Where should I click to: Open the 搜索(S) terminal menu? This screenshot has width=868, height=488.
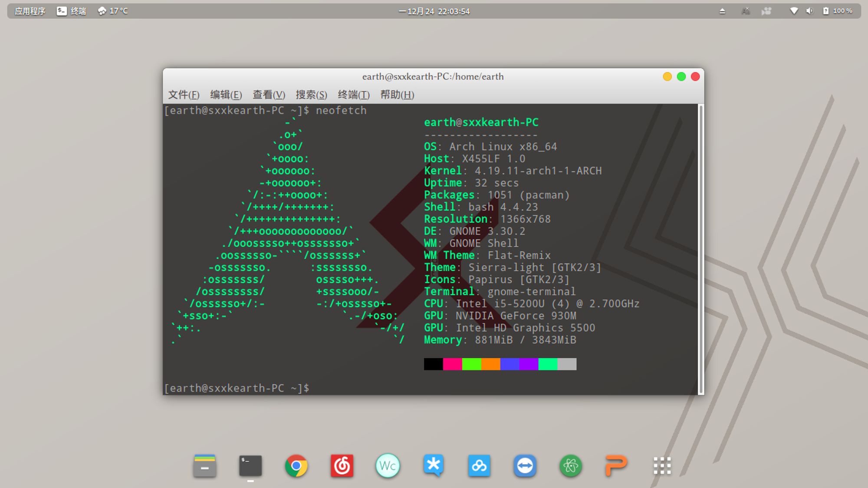coord(311,95)
